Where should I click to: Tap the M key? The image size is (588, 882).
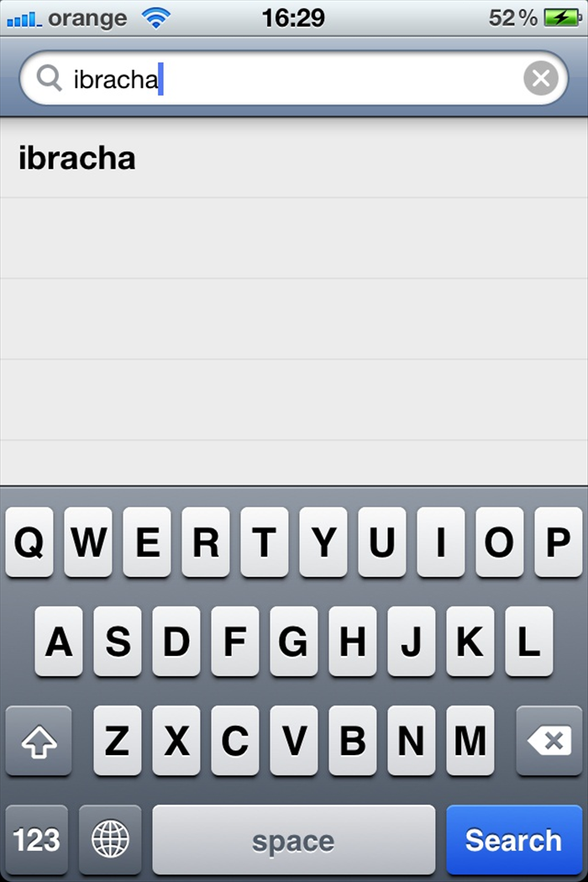point(470,740)
